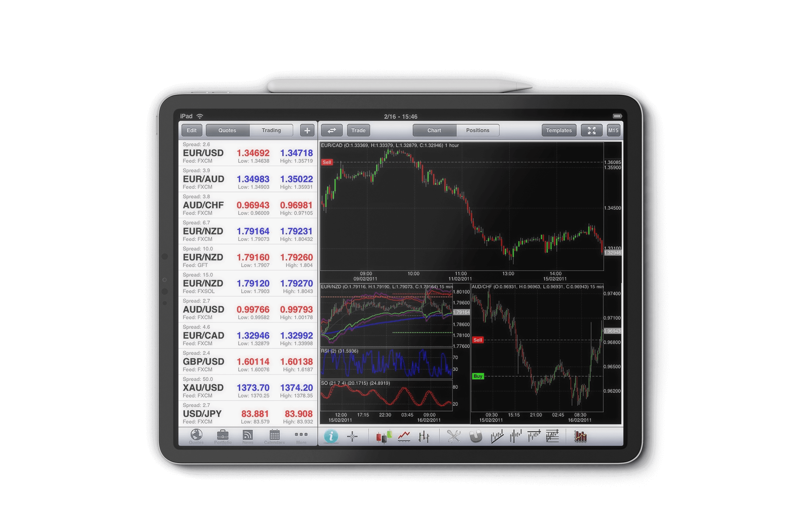
Task: Click the Trade button
Action: 358,130
